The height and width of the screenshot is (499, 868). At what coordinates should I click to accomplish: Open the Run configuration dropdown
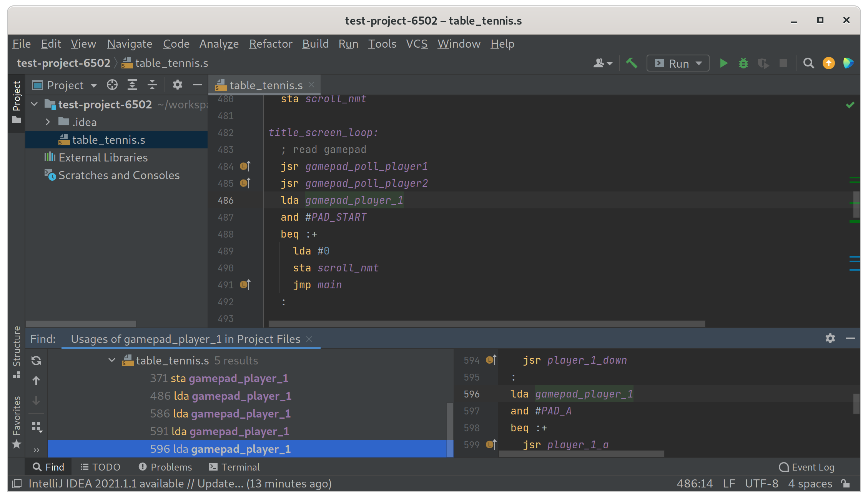click(x=678, y=63)
